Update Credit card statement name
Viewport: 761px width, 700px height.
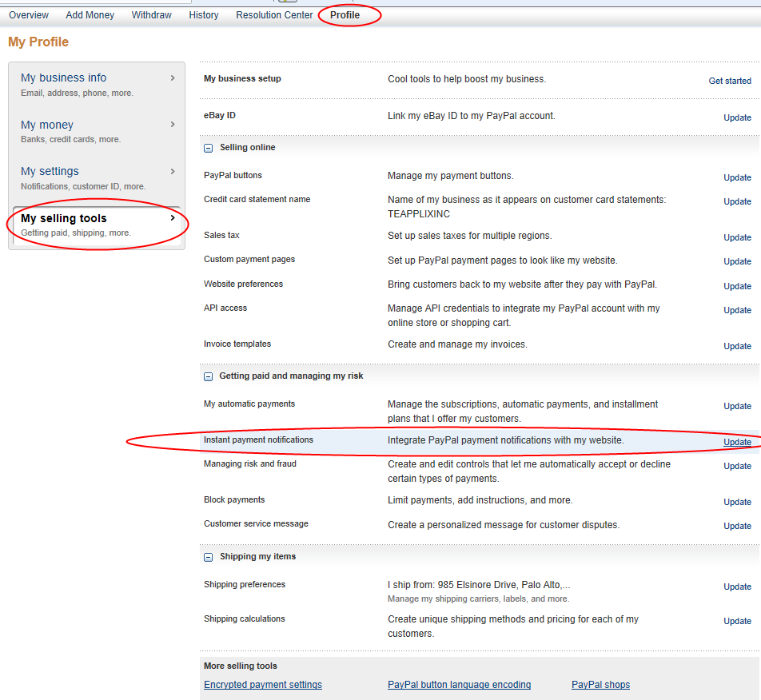click(737, 202)
